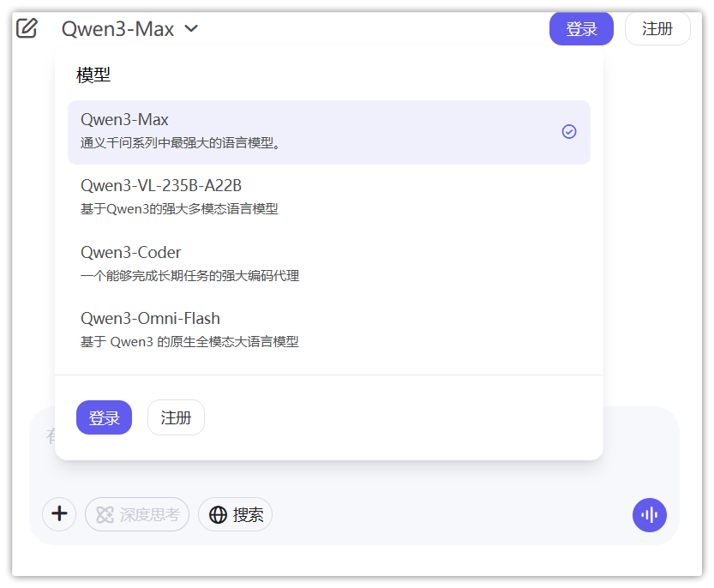
Task: Click the 登录 button inside the model panel
Action: (x=104, y=417)
